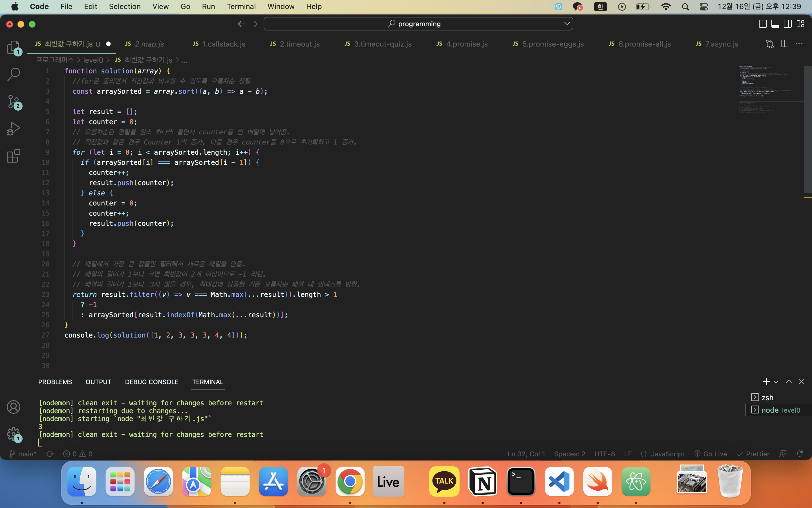Viewport: 812px width, 508px height.
Task: Open the Extensions view
Action: [14, 156]
